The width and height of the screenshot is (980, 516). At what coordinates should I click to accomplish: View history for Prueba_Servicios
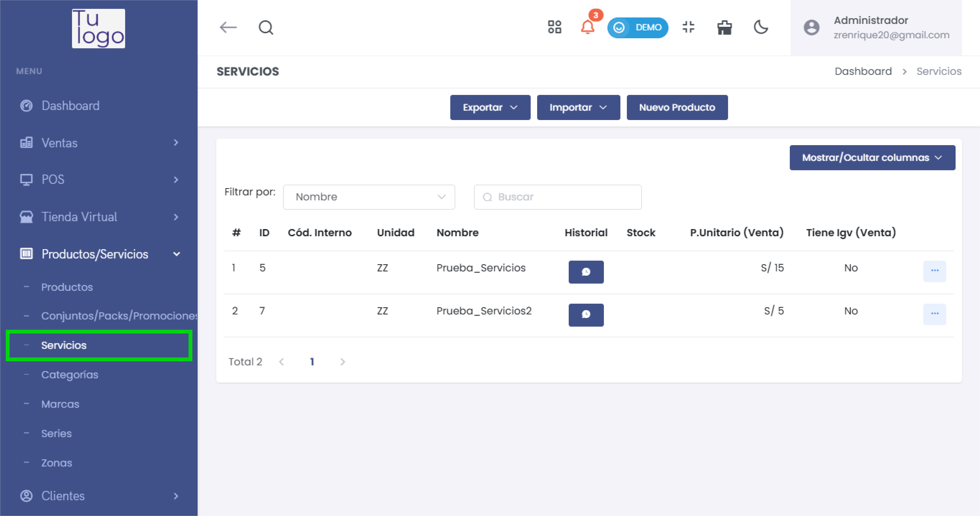coord(586,272)
